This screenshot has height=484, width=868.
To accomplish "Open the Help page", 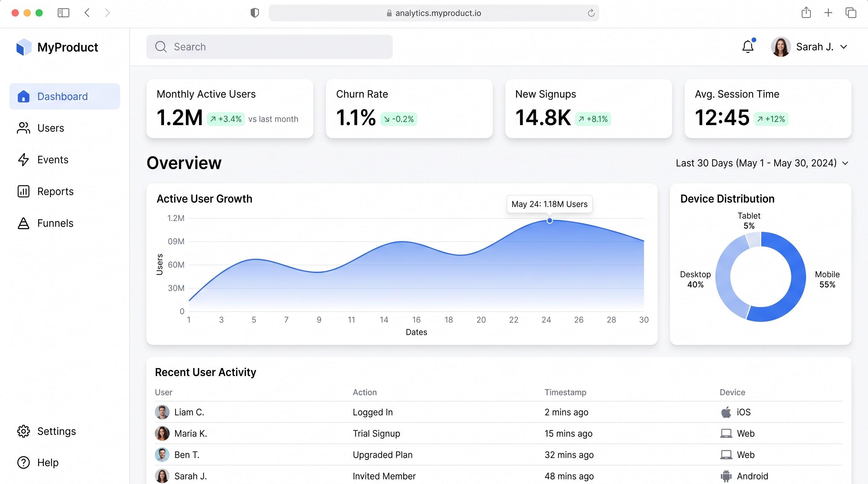I will tap(38, 463).
